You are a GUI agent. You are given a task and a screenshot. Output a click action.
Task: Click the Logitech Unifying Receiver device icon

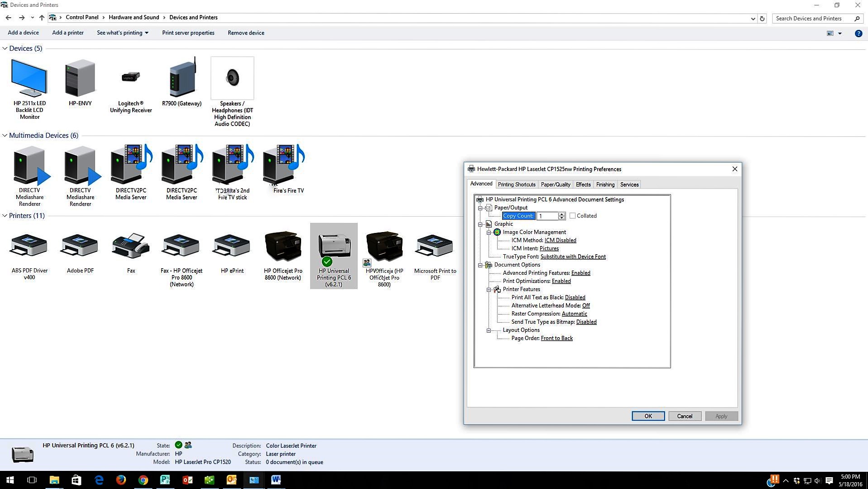tap(130, 78)
